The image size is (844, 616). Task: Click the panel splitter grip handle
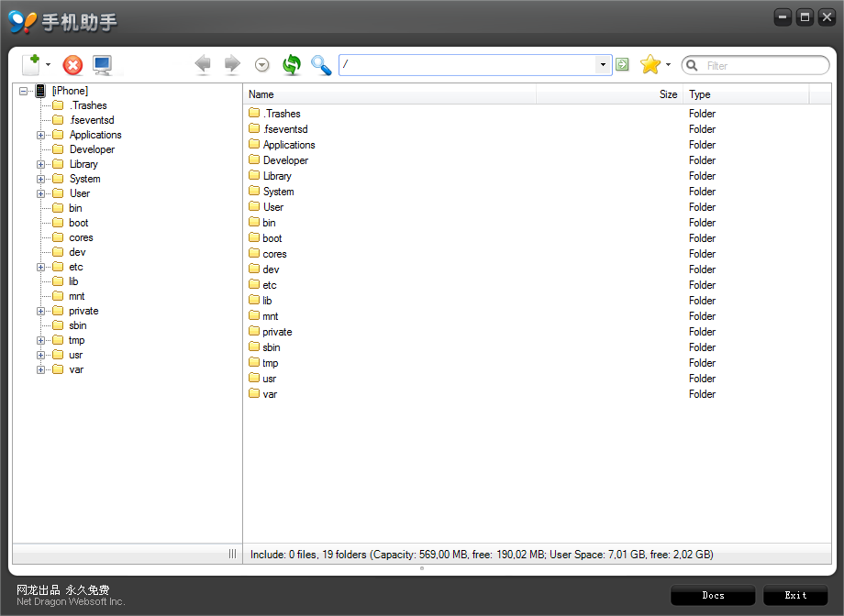tap(232, 554)
